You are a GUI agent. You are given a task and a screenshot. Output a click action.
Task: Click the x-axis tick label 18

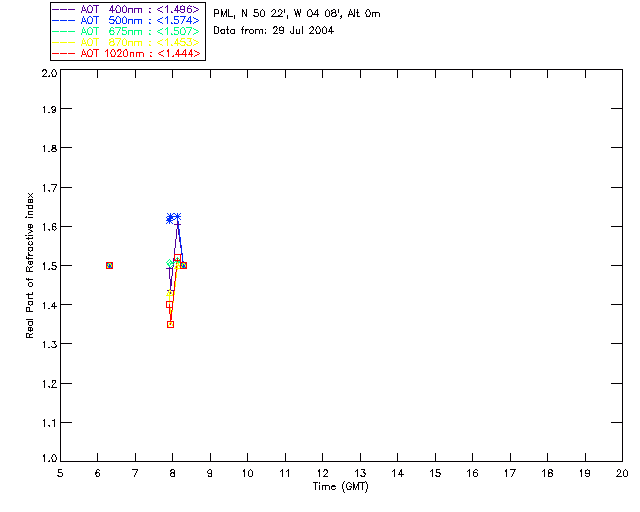coord(547,473)
